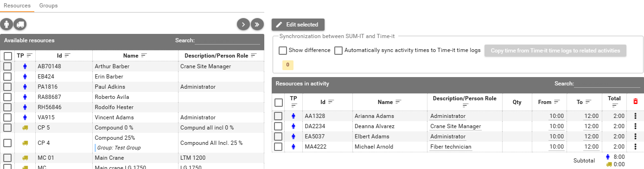644x169 pixels.
Task: Move all resources with double arrow button
Action: (257, 24)
